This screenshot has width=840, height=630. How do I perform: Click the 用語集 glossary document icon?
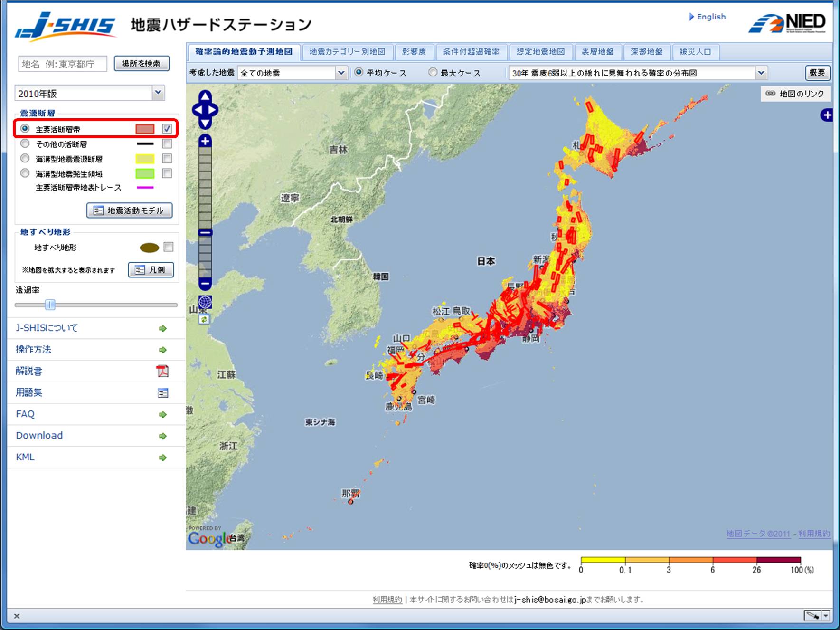162,392
